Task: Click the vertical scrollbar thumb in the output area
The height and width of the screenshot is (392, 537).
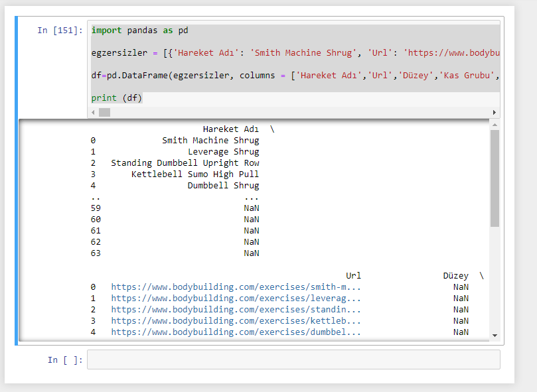Action: pyautogui.click(x=495, y=178)
